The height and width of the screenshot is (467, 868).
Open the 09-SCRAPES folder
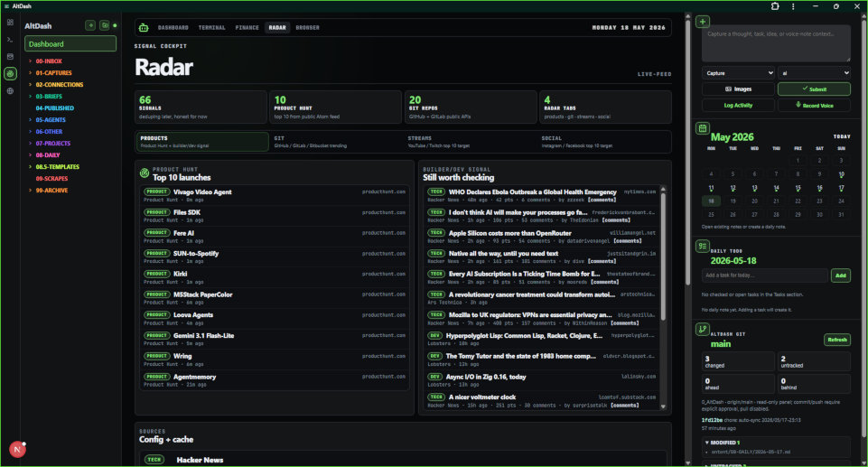pyautogui.click(x=51, y=179)
